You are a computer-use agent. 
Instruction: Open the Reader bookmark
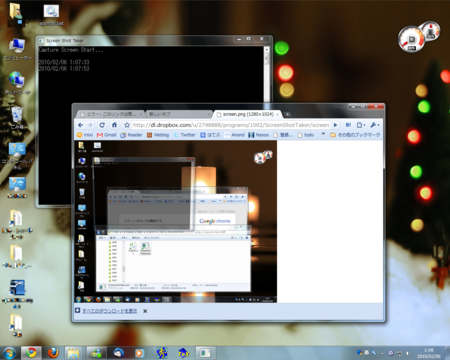point(131,135)
